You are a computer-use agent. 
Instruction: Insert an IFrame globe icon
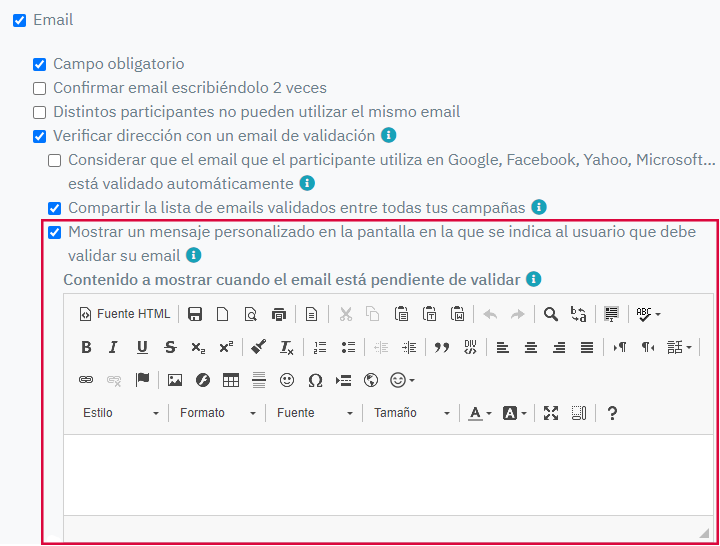click(371, 380)
